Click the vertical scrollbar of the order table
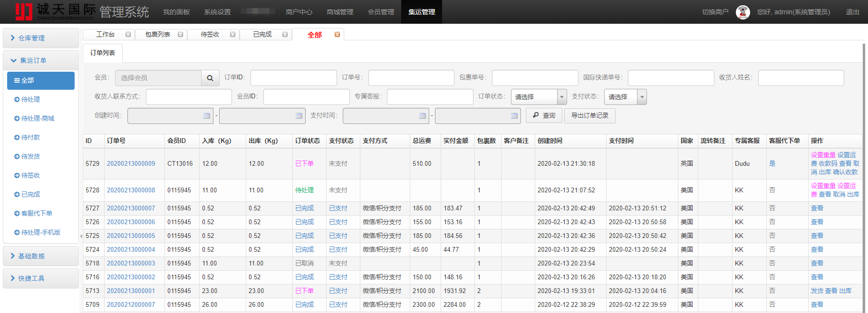The image size is (868, 313). [x=864, y=178]
